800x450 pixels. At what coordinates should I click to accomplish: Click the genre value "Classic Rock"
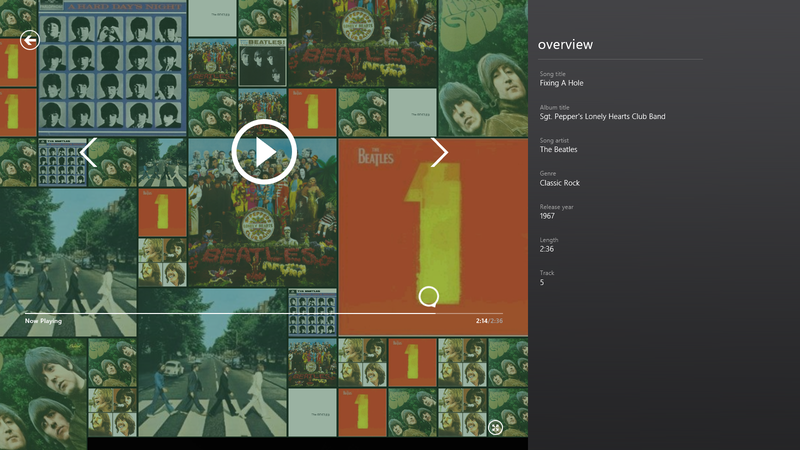560,183
